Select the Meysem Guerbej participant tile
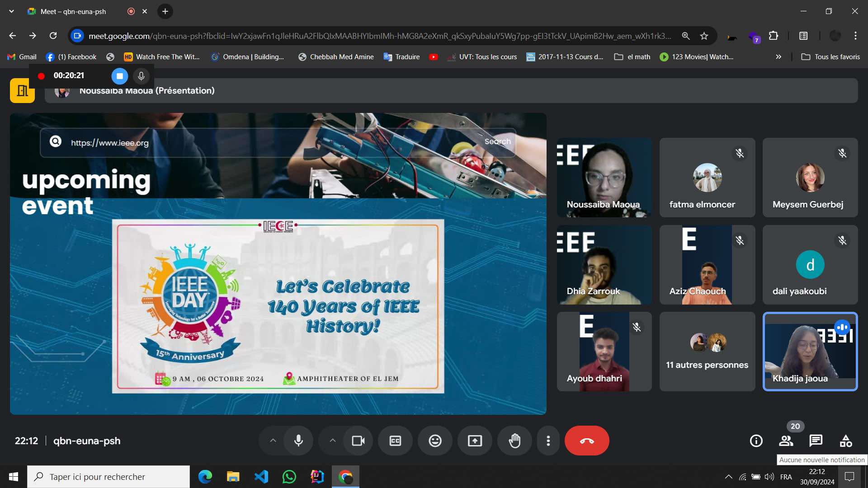The image size is (868, 488). tap(810, 178)
